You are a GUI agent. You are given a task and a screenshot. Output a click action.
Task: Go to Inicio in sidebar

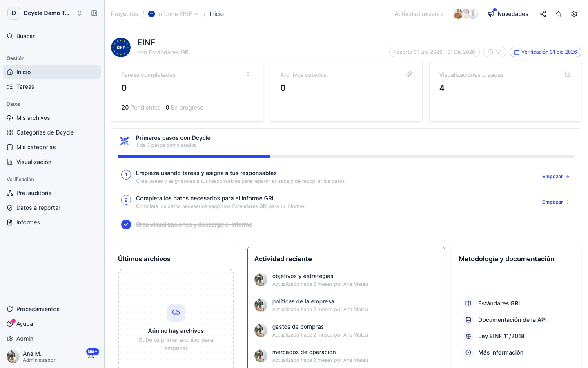pos(52,72)
